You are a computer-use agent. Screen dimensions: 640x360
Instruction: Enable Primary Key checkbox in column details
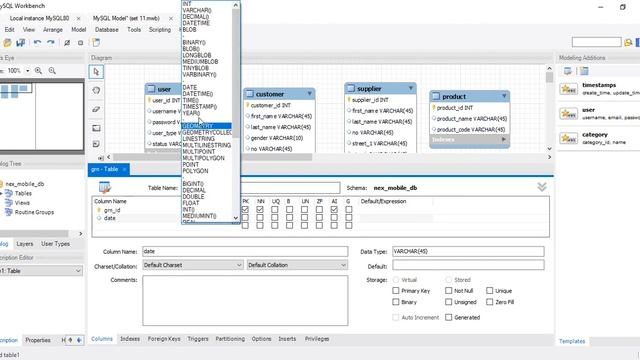(396, 291)
